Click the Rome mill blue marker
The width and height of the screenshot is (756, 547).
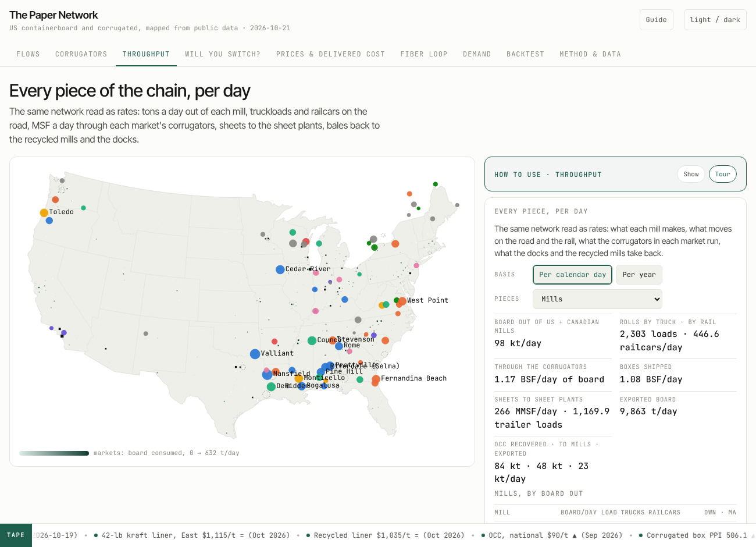(339, 346)
